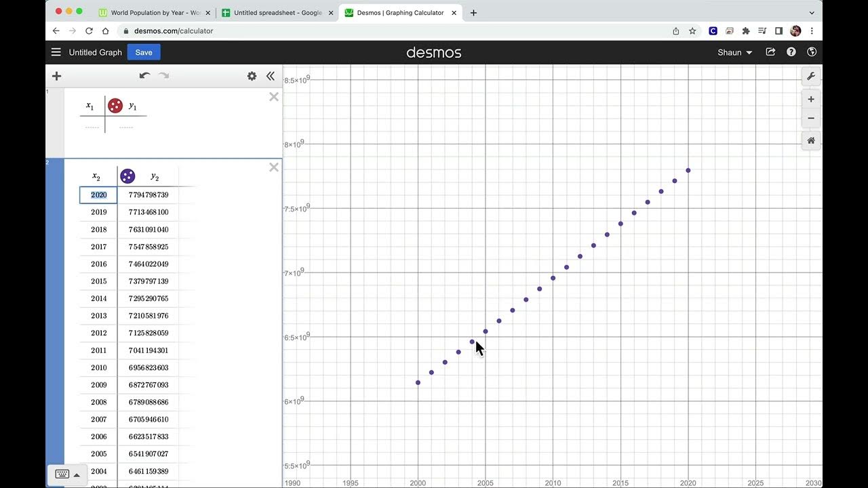Select the cell with value 6956823603
Viewport: 868px width, 488px height.
click(x=149, y=368)
